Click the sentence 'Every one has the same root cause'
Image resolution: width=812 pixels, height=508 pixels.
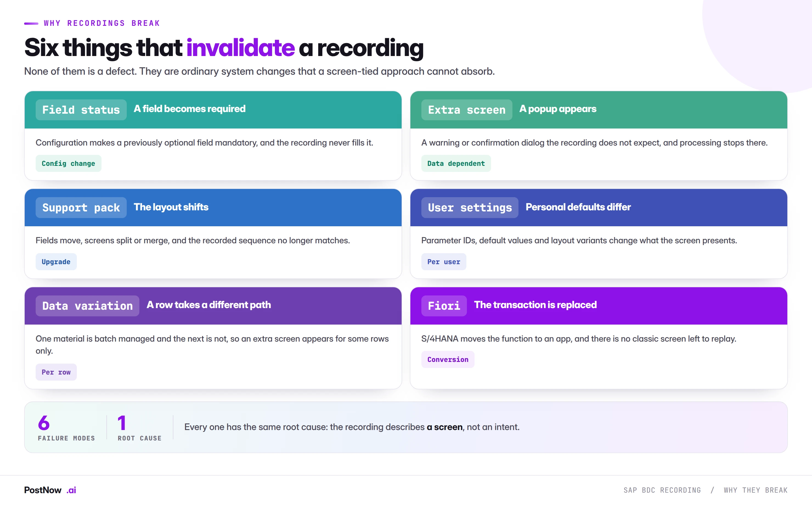tap(352, 427)
